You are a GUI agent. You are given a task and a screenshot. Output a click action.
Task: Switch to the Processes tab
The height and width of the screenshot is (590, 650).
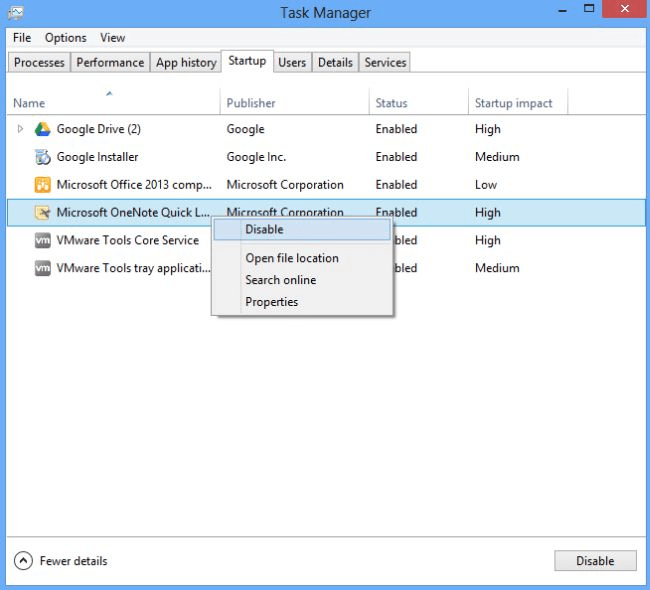click(39, 63)
